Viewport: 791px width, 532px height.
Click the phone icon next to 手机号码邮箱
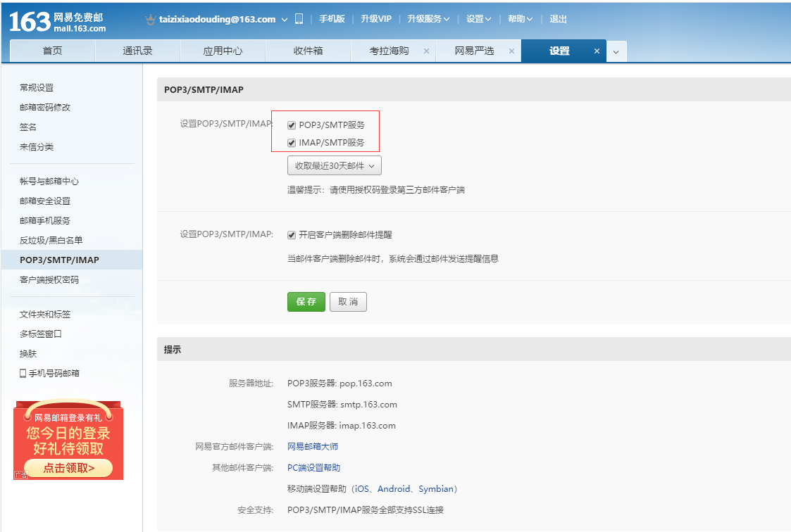tap(23, 373)
